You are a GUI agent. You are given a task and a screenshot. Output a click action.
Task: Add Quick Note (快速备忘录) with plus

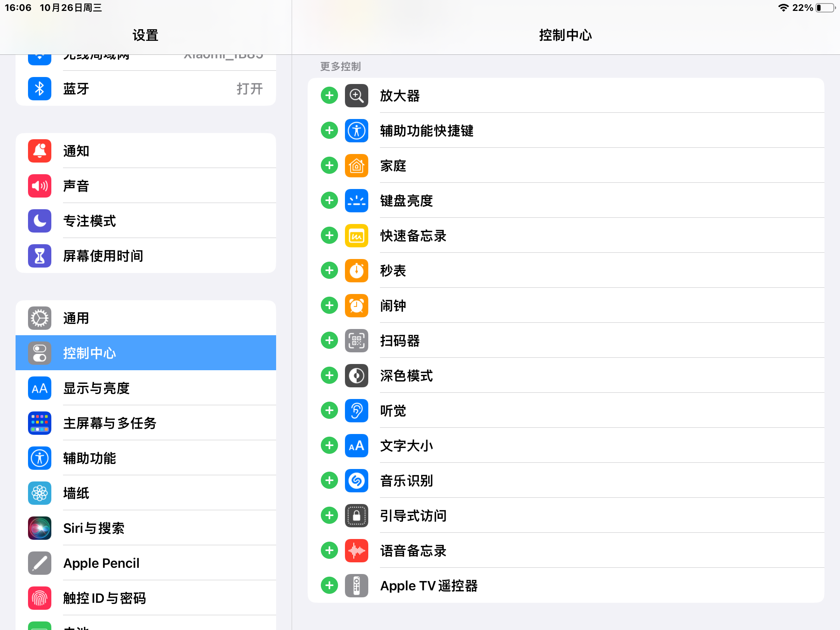329,236
